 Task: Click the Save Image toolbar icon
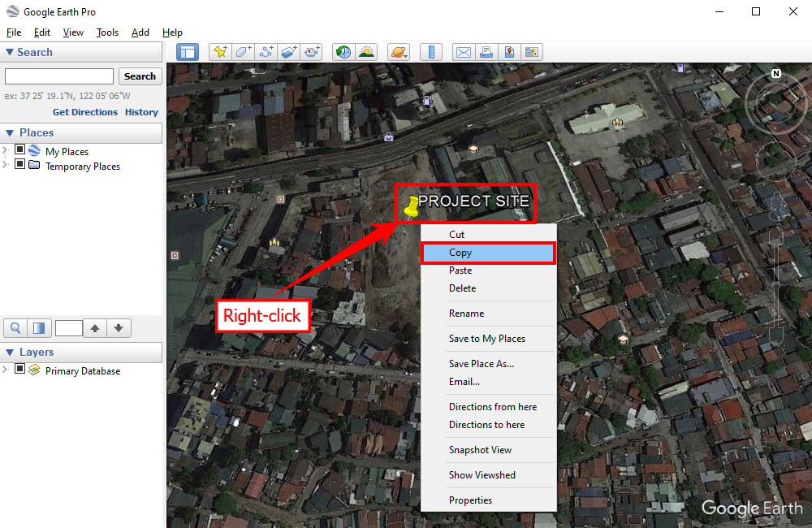509,52
